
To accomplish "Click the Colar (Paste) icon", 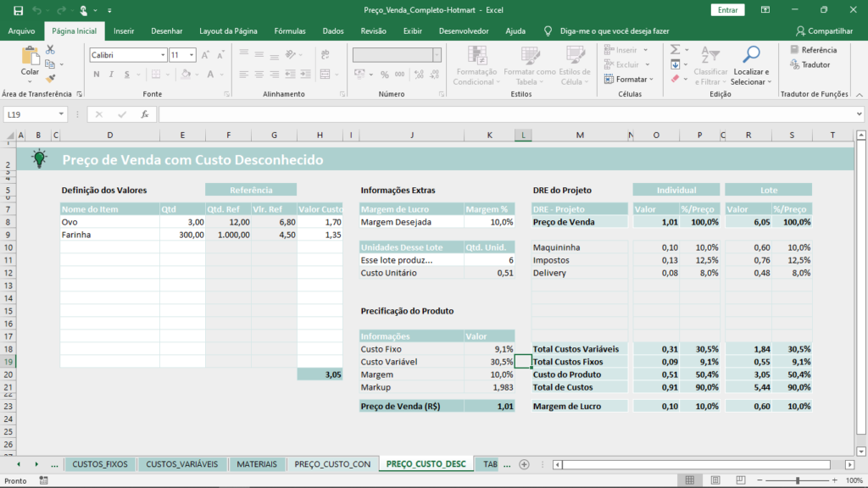I will point(29,55).
